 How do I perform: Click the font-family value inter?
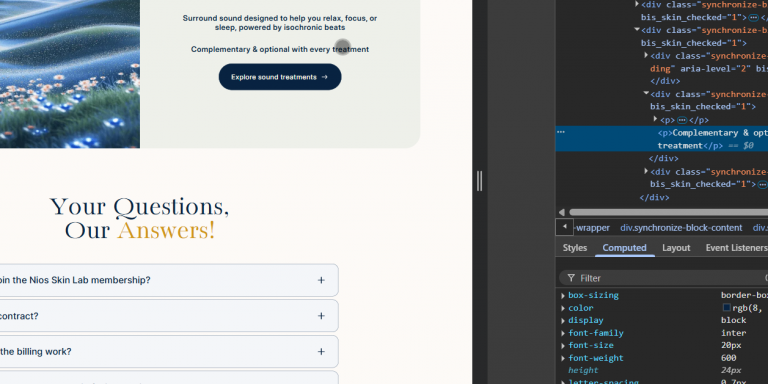(x=733, y=333)
